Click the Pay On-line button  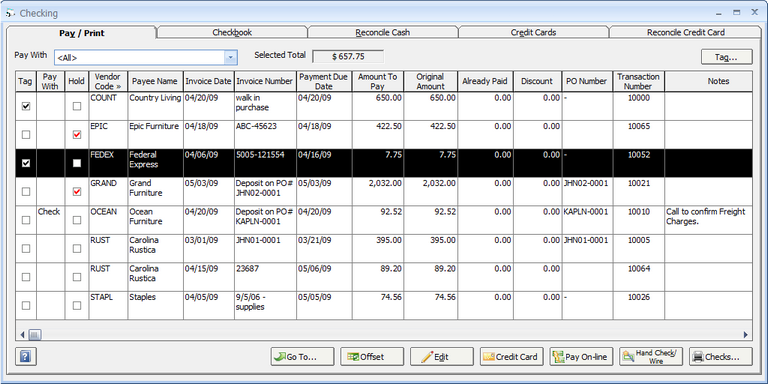tap(581, 357)
